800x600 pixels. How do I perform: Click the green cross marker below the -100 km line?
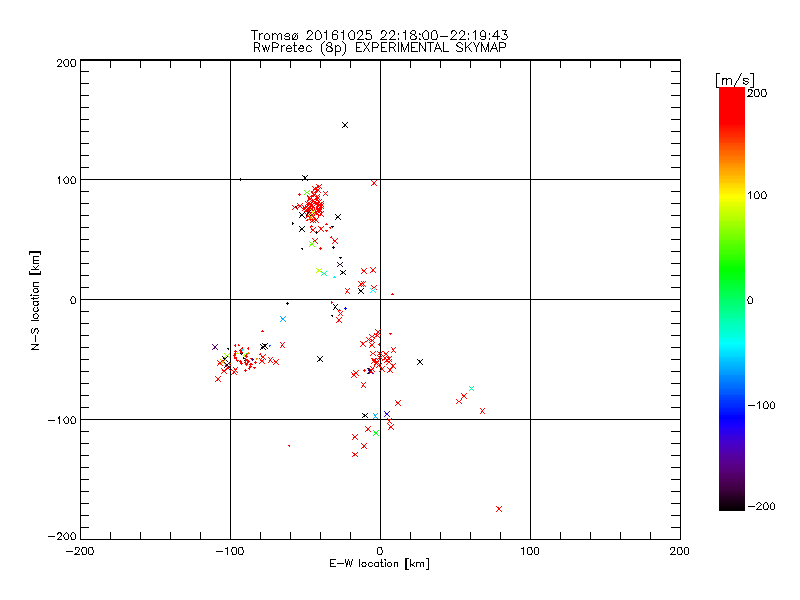coord(376,433)
